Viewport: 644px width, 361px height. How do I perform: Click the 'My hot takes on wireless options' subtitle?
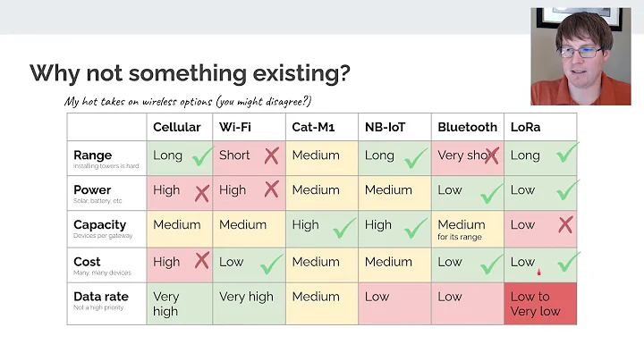(x=187, y=101)
